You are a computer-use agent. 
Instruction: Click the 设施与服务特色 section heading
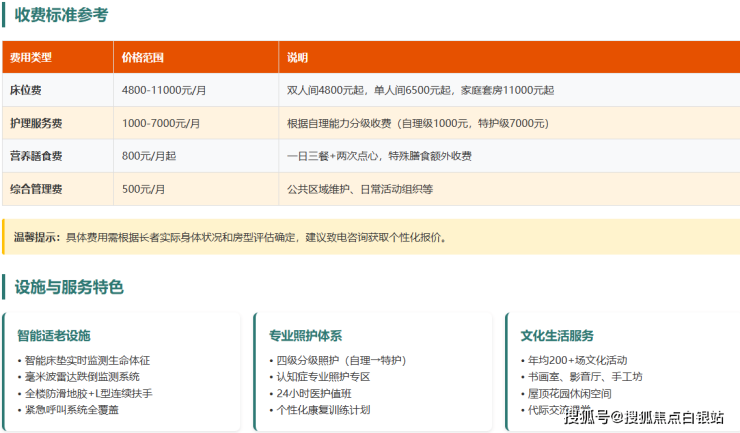coord(69,287)
